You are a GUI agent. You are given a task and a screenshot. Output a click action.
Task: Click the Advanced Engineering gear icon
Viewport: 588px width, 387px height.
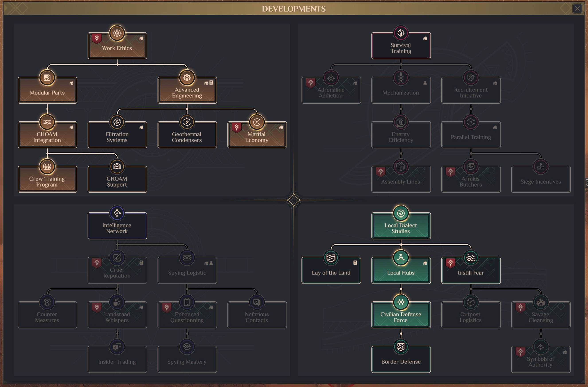[x=187, y=78]
